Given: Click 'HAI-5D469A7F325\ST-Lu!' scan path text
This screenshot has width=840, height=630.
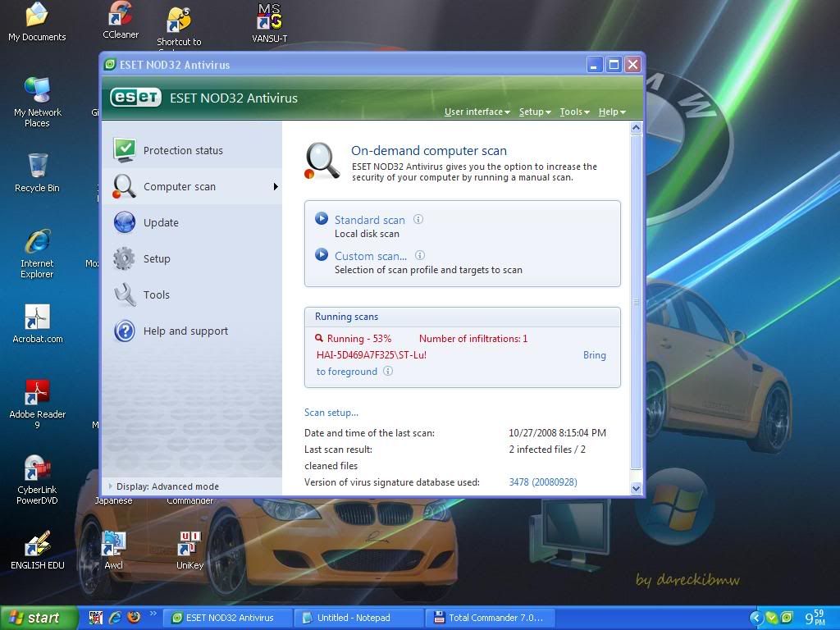Looking at the screenshot, I should [x=372, y=354].
